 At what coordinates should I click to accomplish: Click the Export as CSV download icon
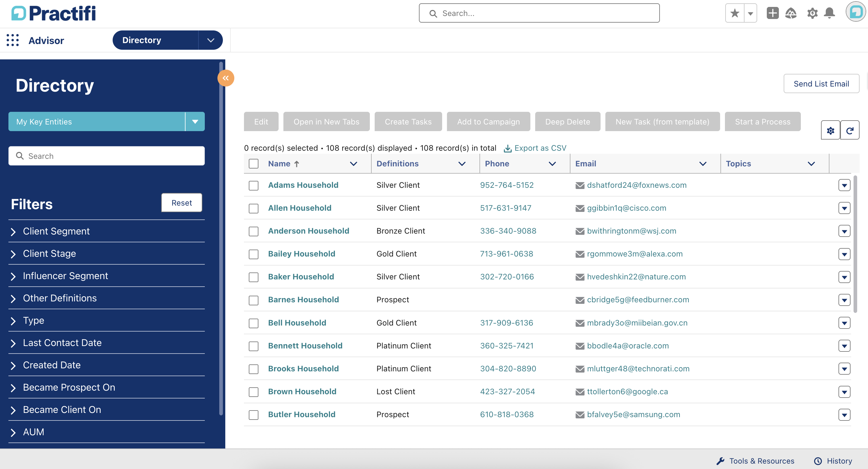click(x=507, y=148)
